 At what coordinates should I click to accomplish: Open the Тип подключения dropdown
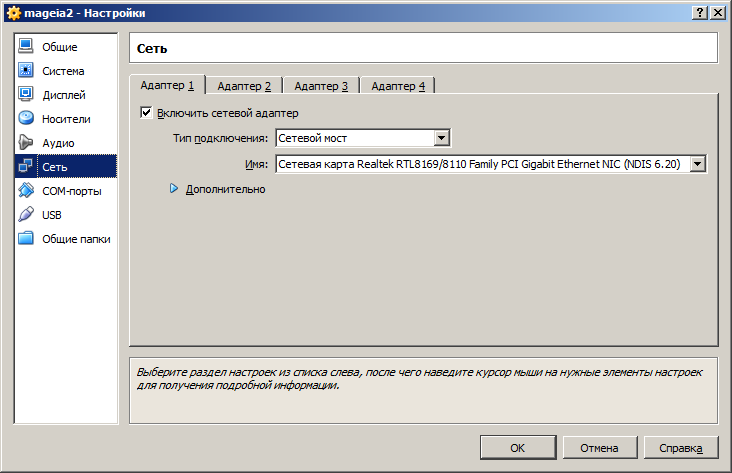click(x=442, y=138)
